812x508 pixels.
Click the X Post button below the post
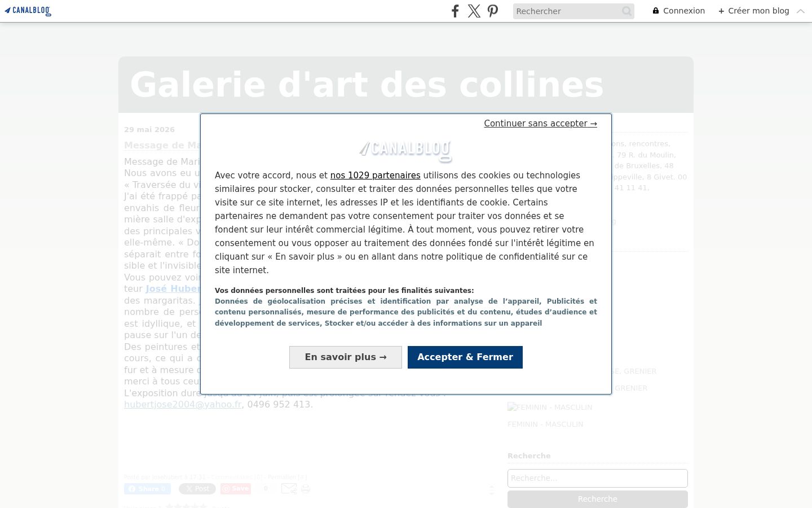coord(197,489)
